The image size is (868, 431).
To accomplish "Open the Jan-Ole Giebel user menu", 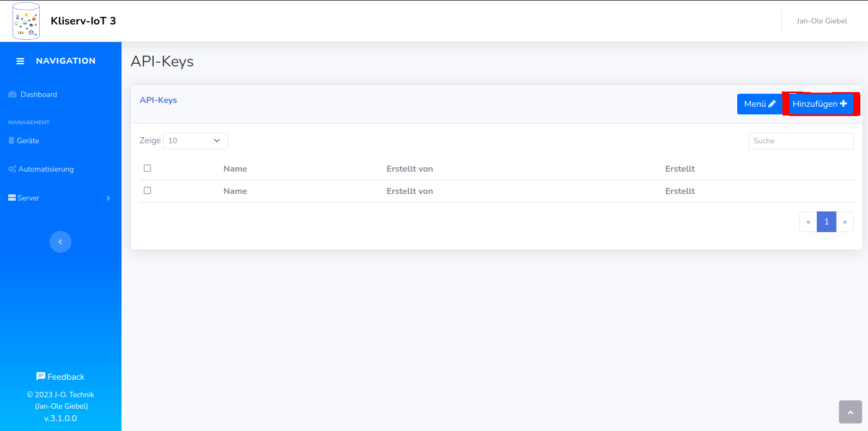I will [x=821, y=21].
